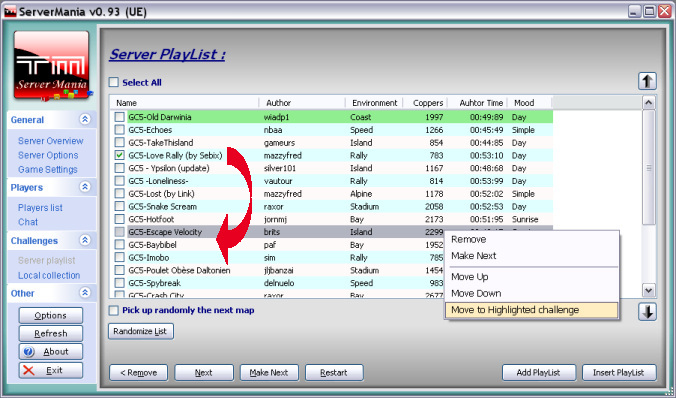This screenshot has height=398, width=676.
Task: Collapse the Other section
Action: click(x=85, y=293)
